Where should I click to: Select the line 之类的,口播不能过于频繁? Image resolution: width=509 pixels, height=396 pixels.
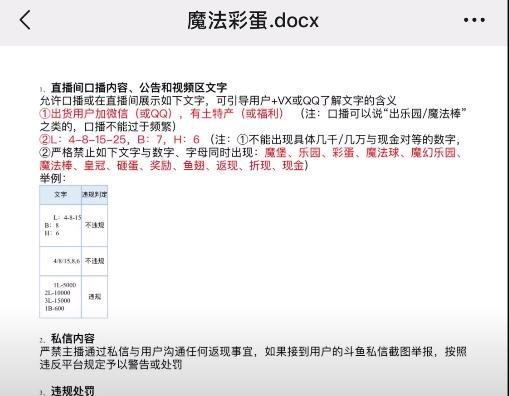[108, 127]
